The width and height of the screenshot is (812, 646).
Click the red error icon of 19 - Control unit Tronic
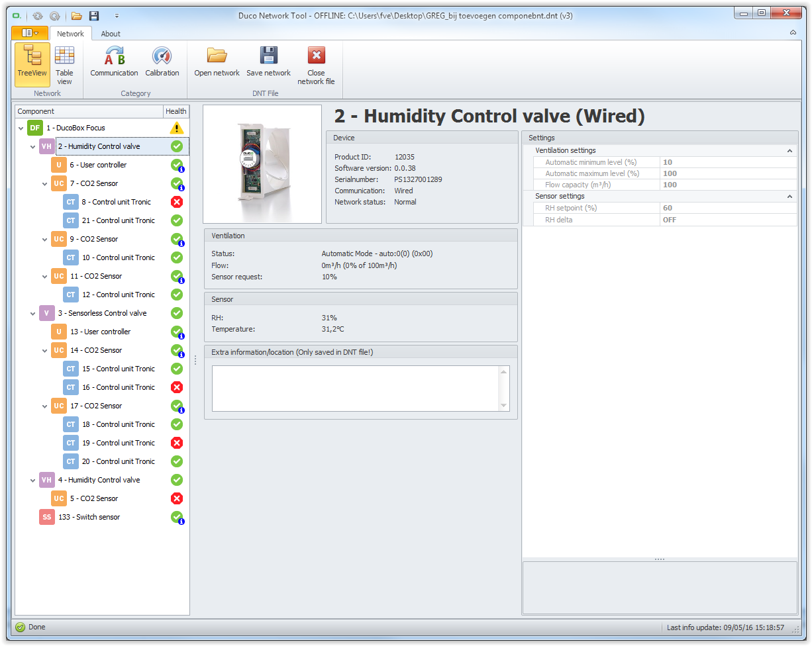pyautogui.click(x=176, y=443)
